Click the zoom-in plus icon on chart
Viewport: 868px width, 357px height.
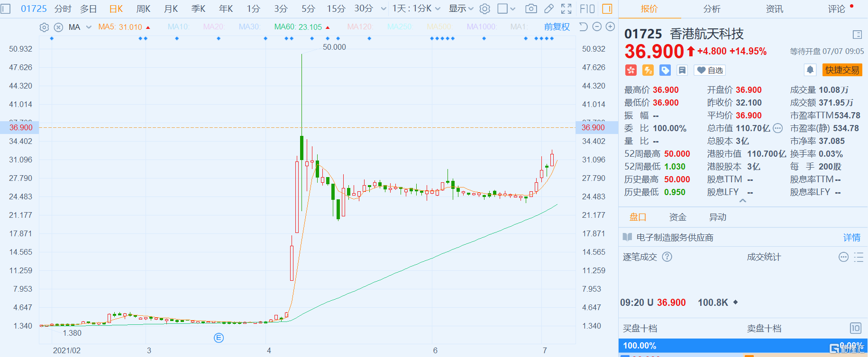[x=611, y=27]
